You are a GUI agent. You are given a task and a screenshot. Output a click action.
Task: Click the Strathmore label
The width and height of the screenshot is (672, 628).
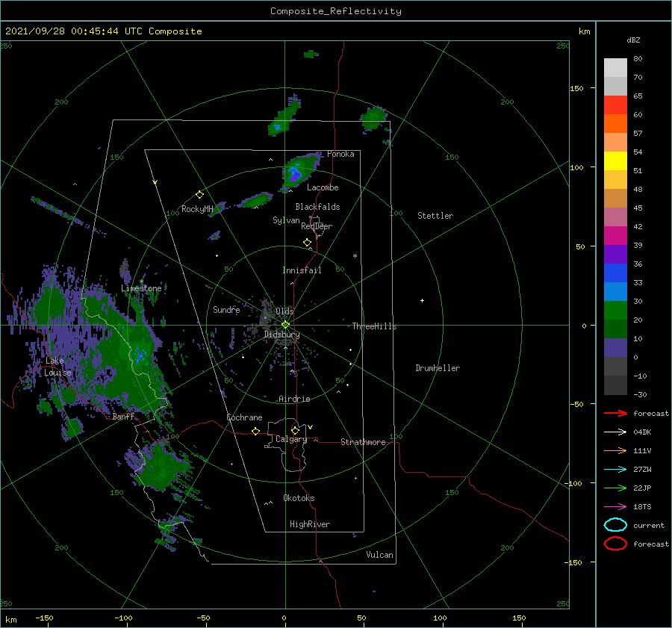tap(363, 442)
